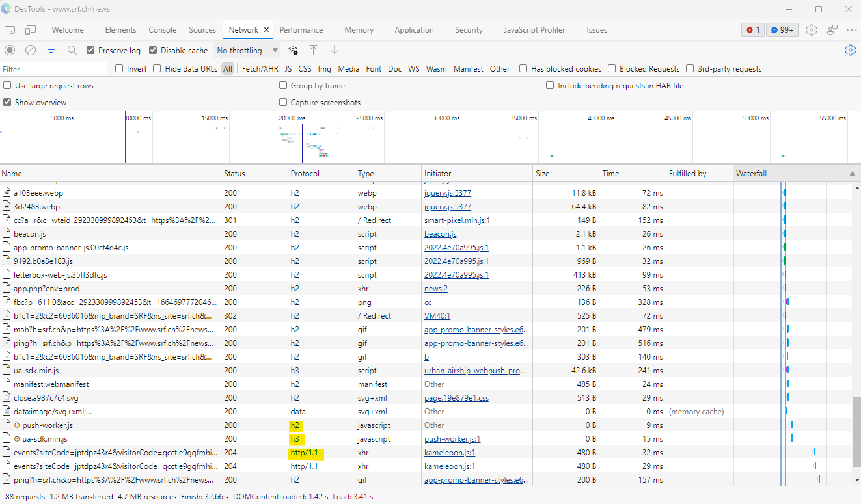Viewport: 861px width, 504px height.
Task: Open the customize DevTools ellipsis menu
Action: [x=852, y=30]
